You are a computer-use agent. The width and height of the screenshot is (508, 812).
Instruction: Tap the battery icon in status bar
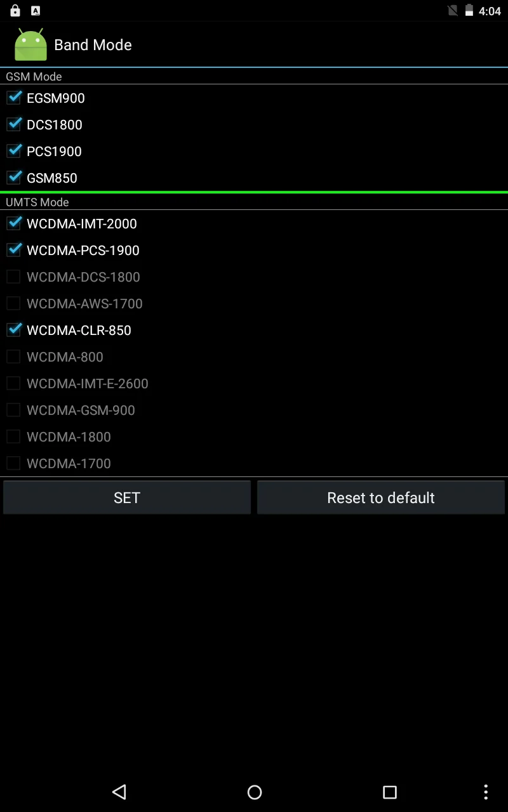click(469, 11)
